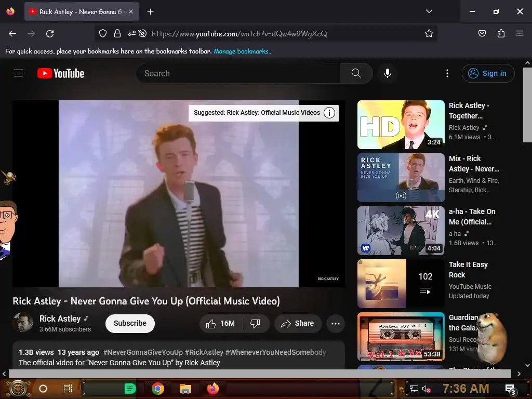Click the horizontal scrollbar right arrow

click(519, 374)
